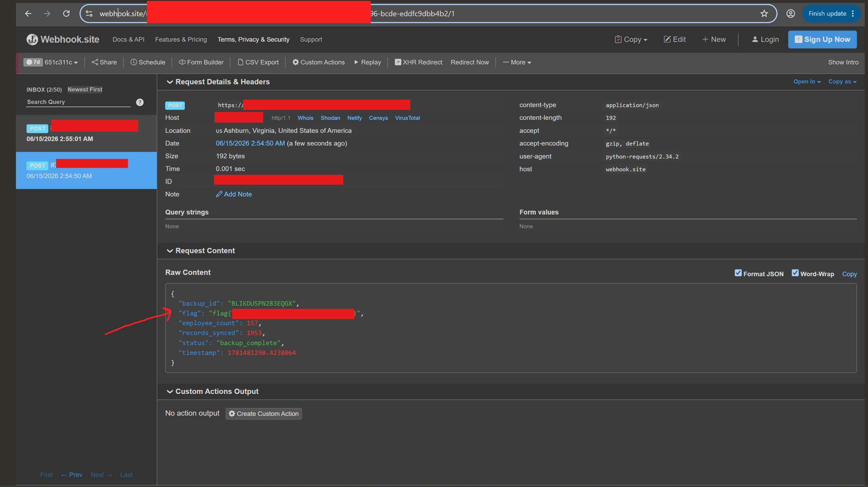This screenshot has height=487, width=868.
Task: Export requests with CSV Export
Action: pyautogui.click(x=258, y=62)
